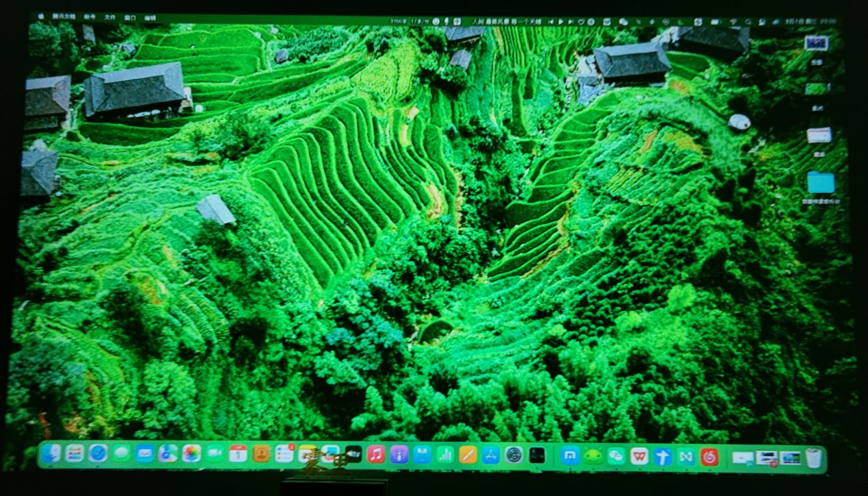The height and width of the screenshot is (496, 868).
Task: Open the 文件 menu
Action: click(x=110, y=16)
